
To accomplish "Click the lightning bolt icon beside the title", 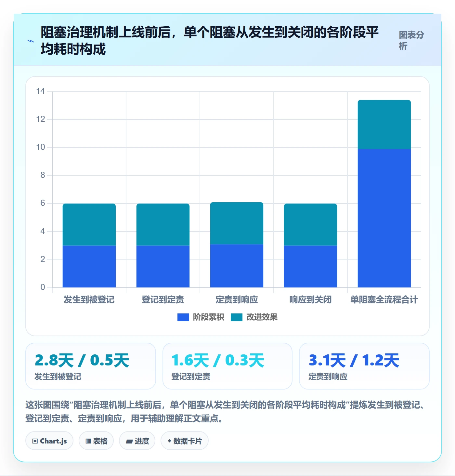I will 31,41.
